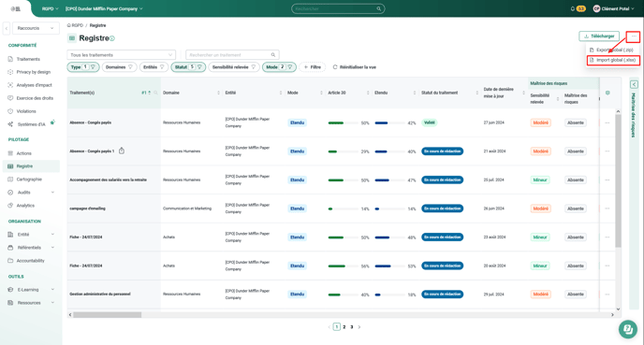Image resolution: width=644 pixels, height=345 pixels.
Task: Open Cartographie page
Action: point(29,180)
